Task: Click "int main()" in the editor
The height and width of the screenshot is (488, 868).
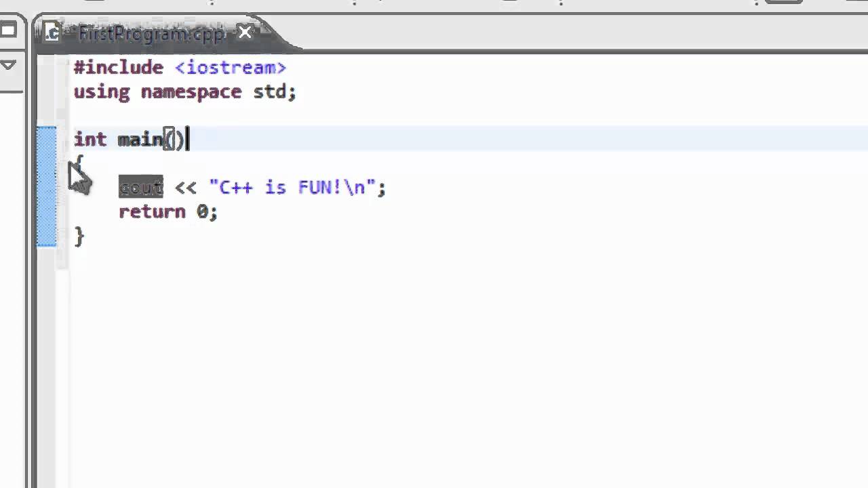Action: 129,139
